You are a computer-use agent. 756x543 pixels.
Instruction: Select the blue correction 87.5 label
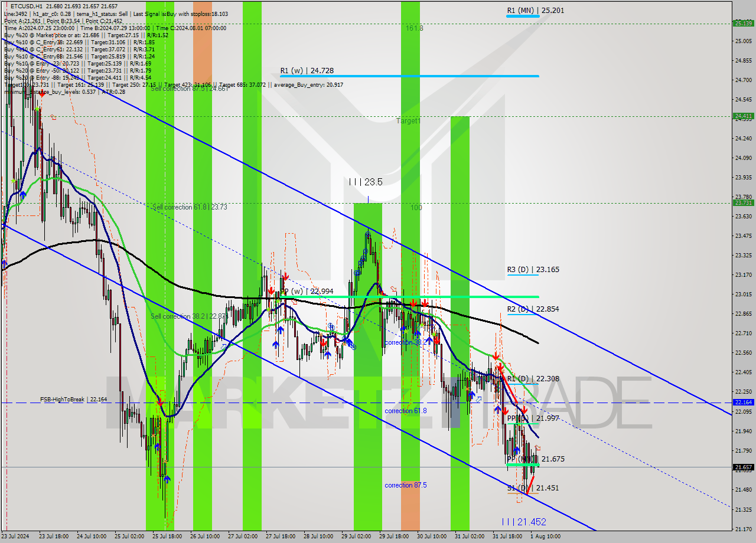click(x=406, y=485)
